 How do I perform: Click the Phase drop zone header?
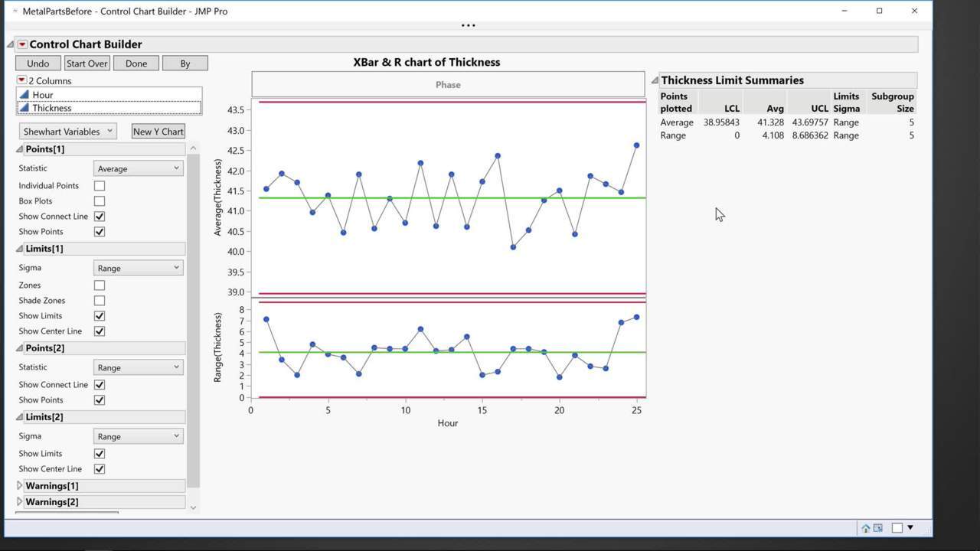tap(448, 85)
